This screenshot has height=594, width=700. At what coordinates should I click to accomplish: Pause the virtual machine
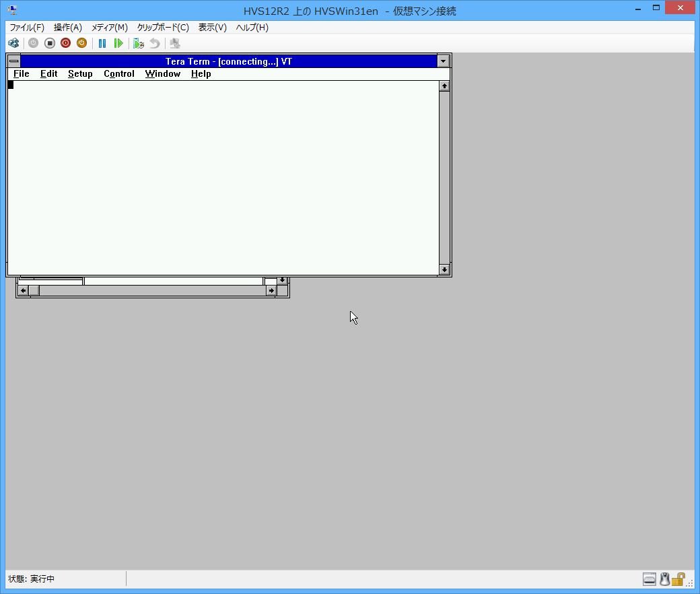102,43
